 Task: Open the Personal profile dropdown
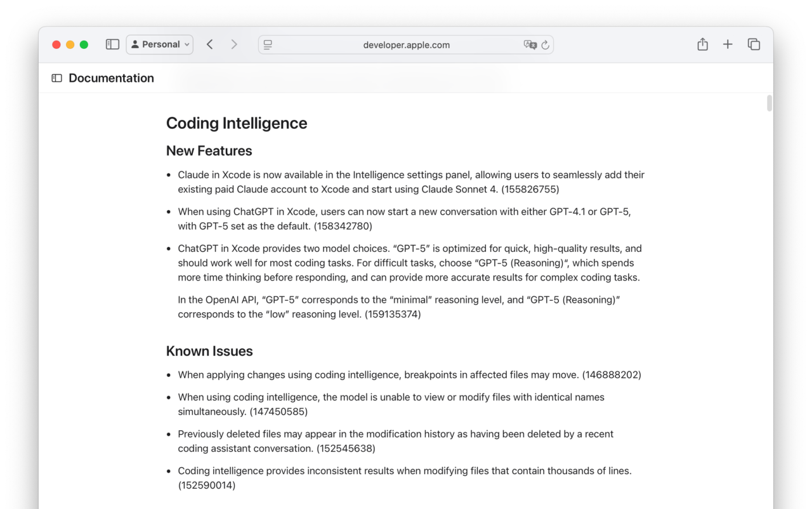(159, 44)
